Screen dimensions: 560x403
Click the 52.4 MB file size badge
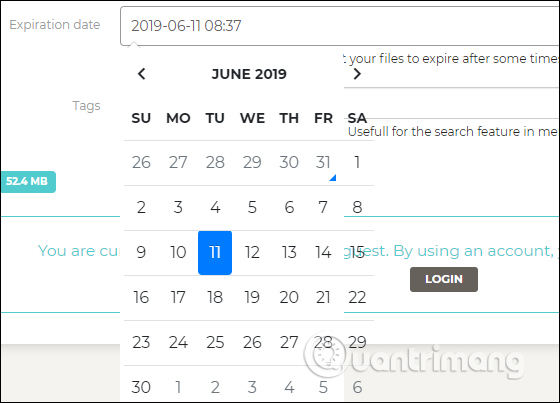[28, 181]
